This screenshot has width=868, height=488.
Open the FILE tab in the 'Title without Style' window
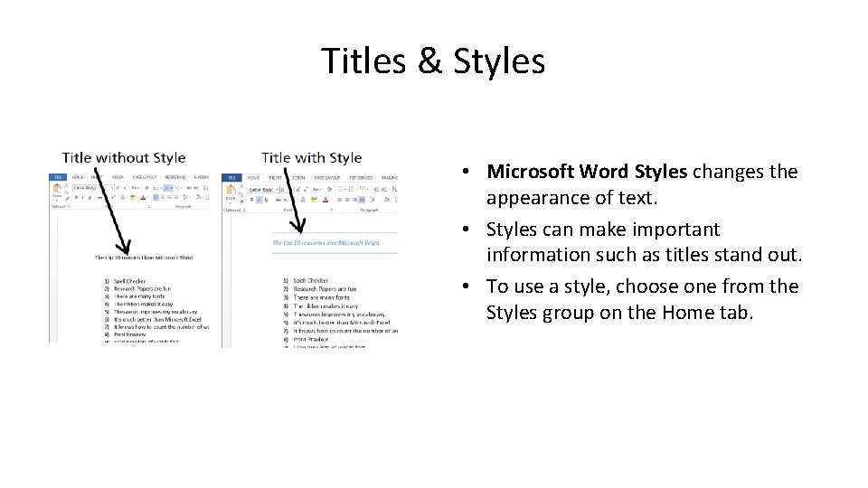(x=58, y=177)
